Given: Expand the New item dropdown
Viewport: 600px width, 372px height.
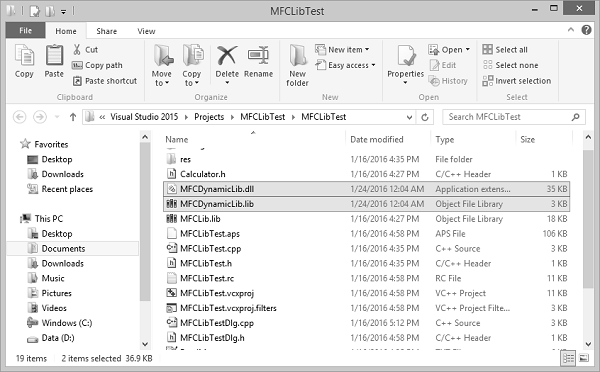Looking at the screenshot, I should pos(367,50).
